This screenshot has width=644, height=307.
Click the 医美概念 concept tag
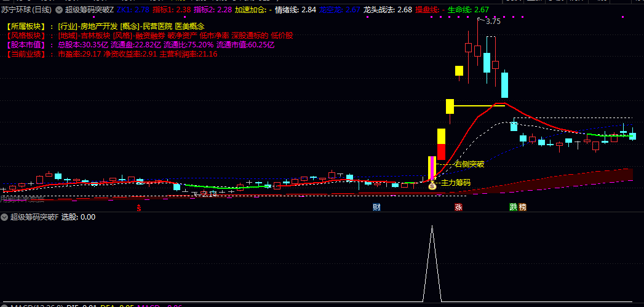click(189, 26)
